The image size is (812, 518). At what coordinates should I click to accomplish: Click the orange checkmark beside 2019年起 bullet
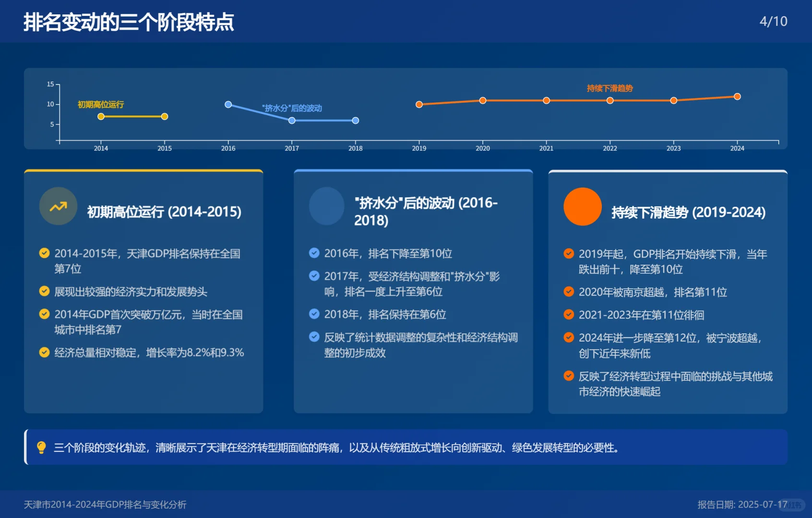(570, 253)
